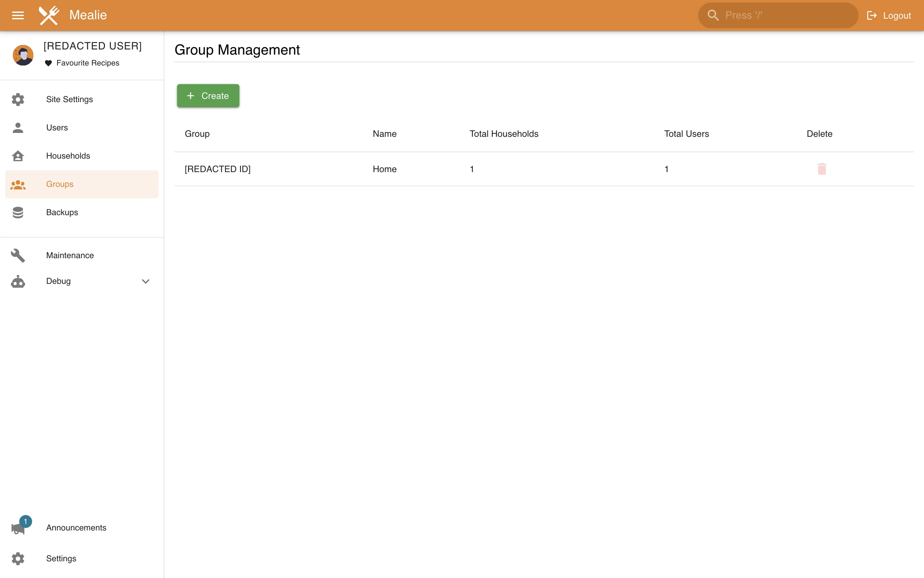Click the logout arrow icon
The height and width of the screenshot is (578, 924).
(872, 16)
